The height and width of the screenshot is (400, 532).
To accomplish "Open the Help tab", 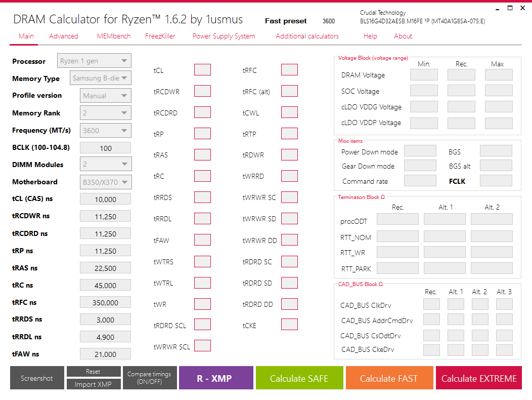I will pos(370,36).
